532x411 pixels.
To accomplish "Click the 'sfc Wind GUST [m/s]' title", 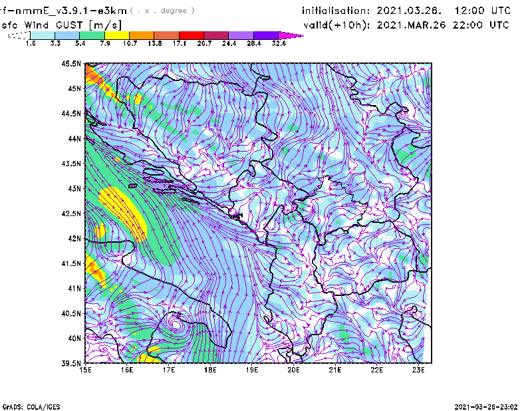I will 62,25.
